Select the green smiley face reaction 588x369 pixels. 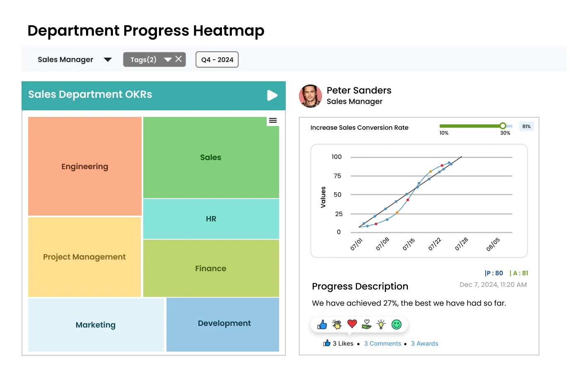396,324
